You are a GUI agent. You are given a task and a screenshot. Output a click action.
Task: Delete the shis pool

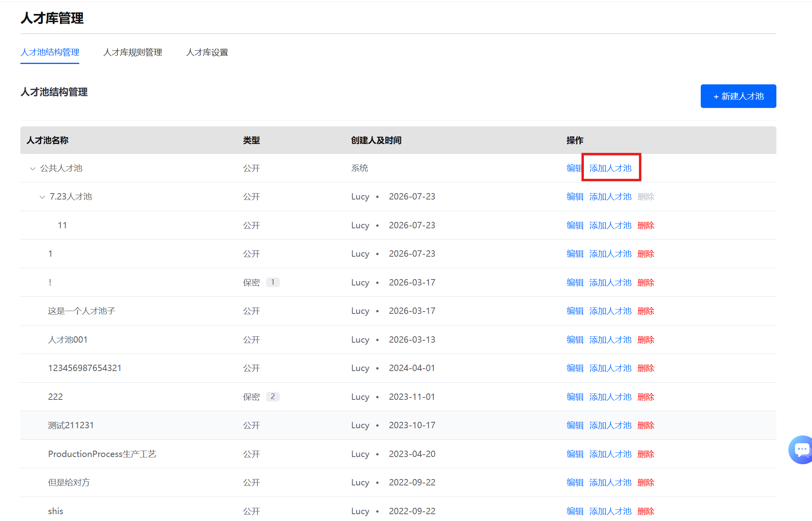click(646, 511)
